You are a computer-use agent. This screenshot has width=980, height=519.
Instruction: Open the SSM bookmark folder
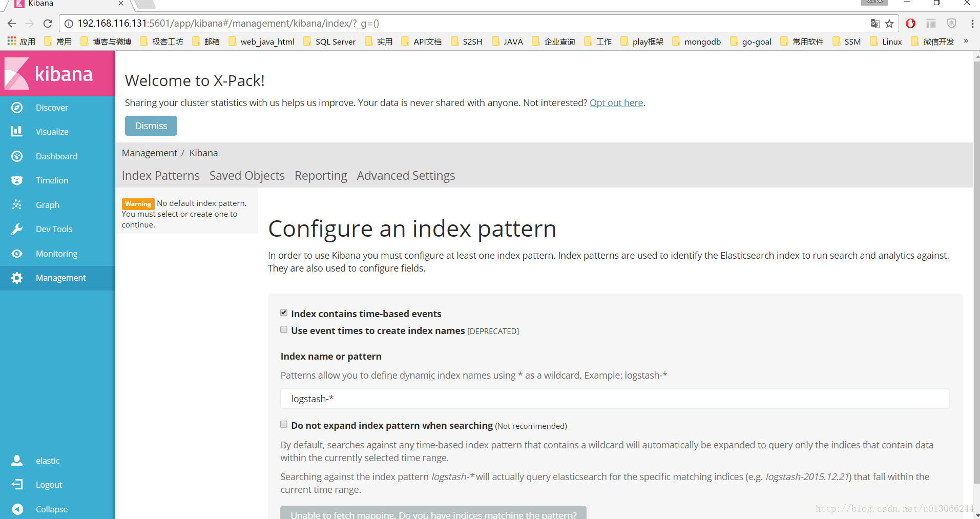(x=847, y=41)
